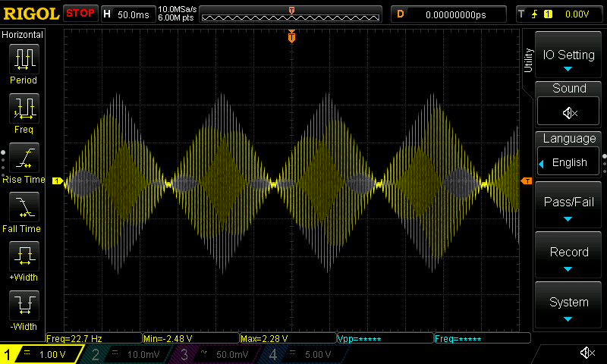Image resolution: width=607 pixels, height=364 pixels.
Task: Open the IO Setting submenu
Action: click(x=568, y=55)
